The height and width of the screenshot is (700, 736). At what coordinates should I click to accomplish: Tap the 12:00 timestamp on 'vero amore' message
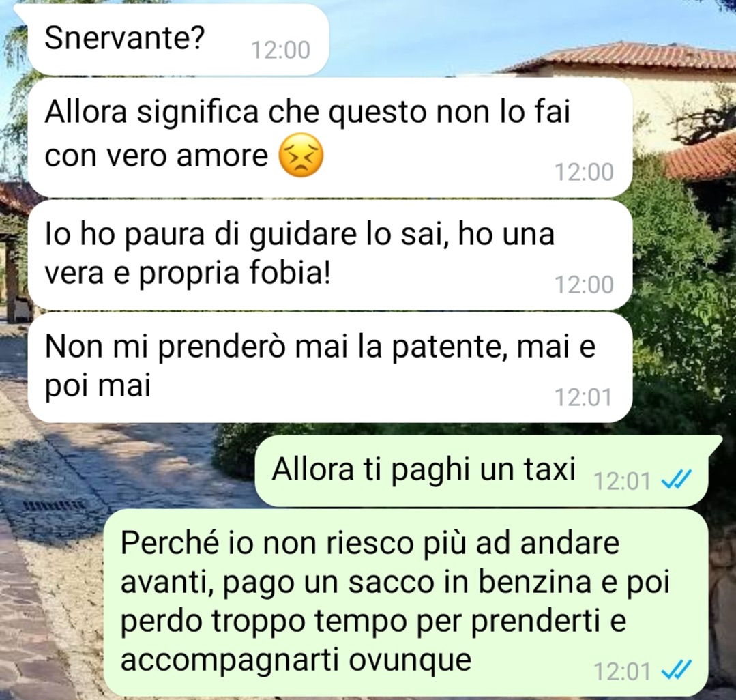pos(584,173)
